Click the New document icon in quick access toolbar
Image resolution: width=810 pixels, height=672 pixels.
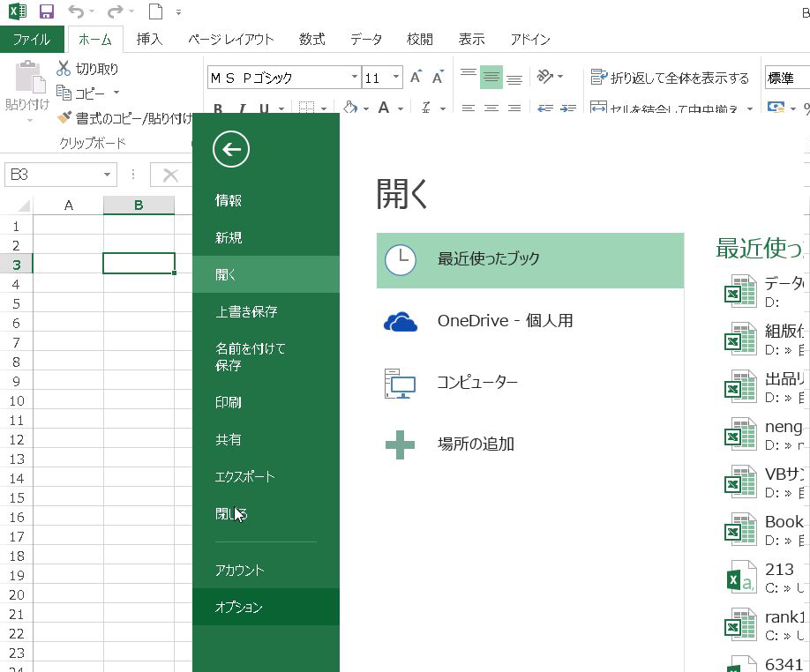[x=155, y=11]
